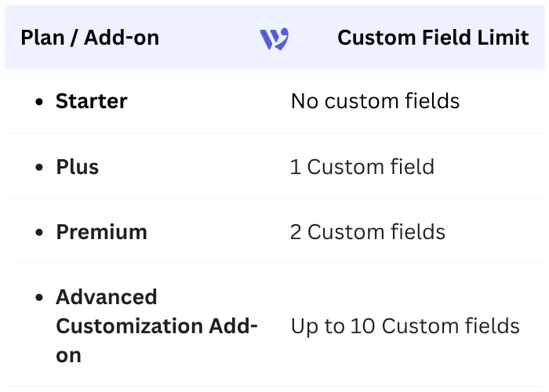Click the "1 Custom field" cell
Image resolution: width=549 pixels, height=392 pixels.
click(x=362, y=167)
